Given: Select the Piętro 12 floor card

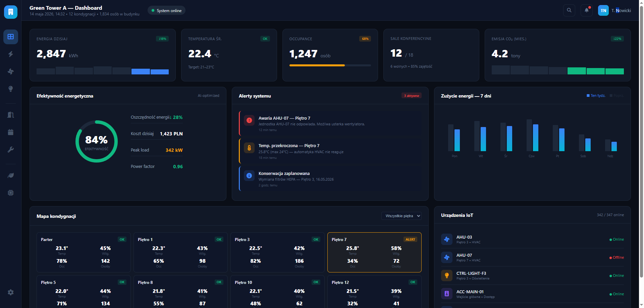Looking at the screenshot, I should (x=374, y=292).
